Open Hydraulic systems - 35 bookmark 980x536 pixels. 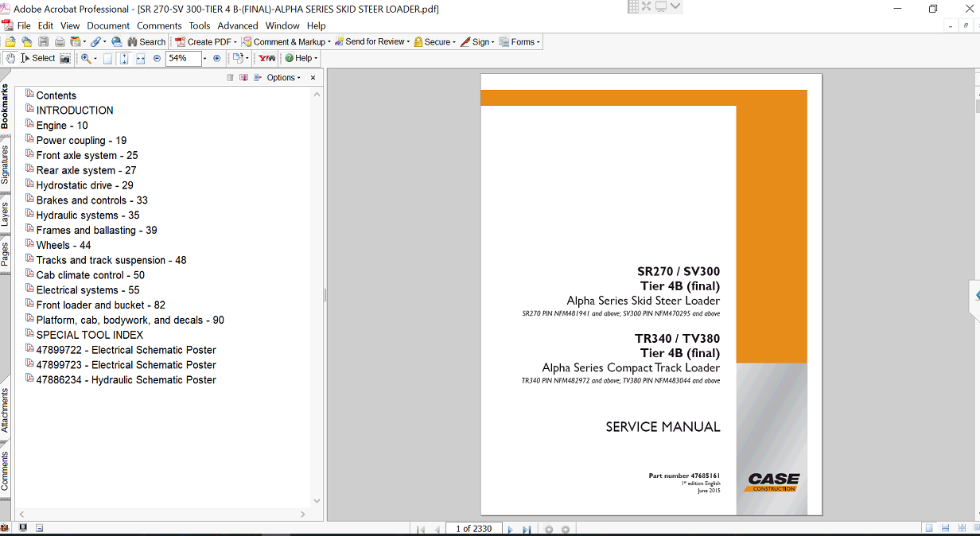click(87, 215)
